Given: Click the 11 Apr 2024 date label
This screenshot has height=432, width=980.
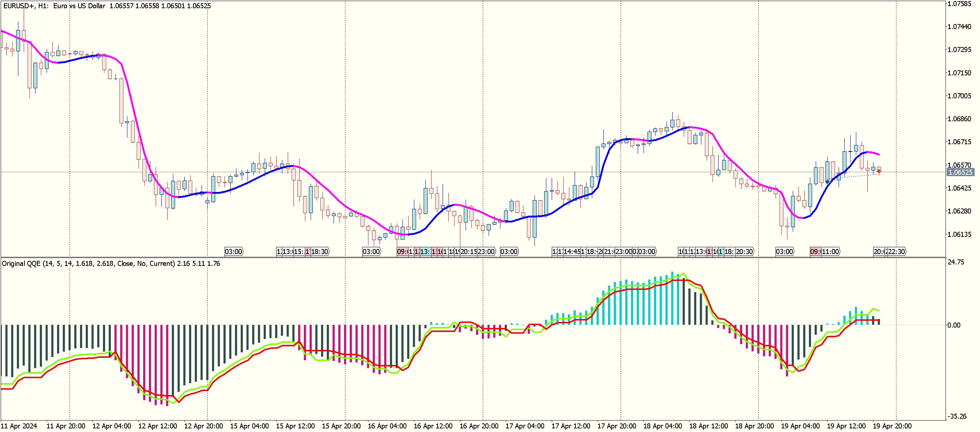Looking at the screenshot, I should coord(19,426).
